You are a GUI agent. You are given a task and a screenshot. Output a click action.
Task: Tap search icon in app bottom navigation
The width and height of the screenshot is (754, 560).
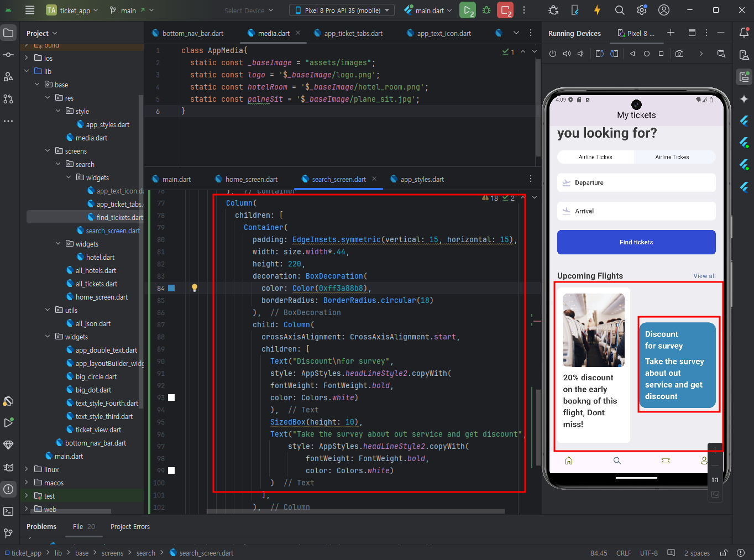click(x=617, y=460)
